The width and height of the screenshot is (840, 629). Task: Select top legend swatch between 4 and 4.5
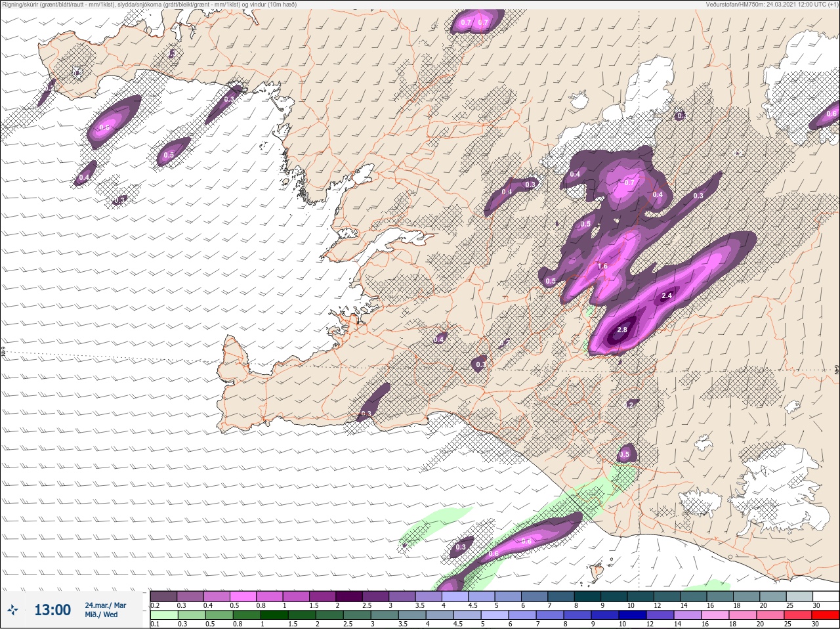456,597
